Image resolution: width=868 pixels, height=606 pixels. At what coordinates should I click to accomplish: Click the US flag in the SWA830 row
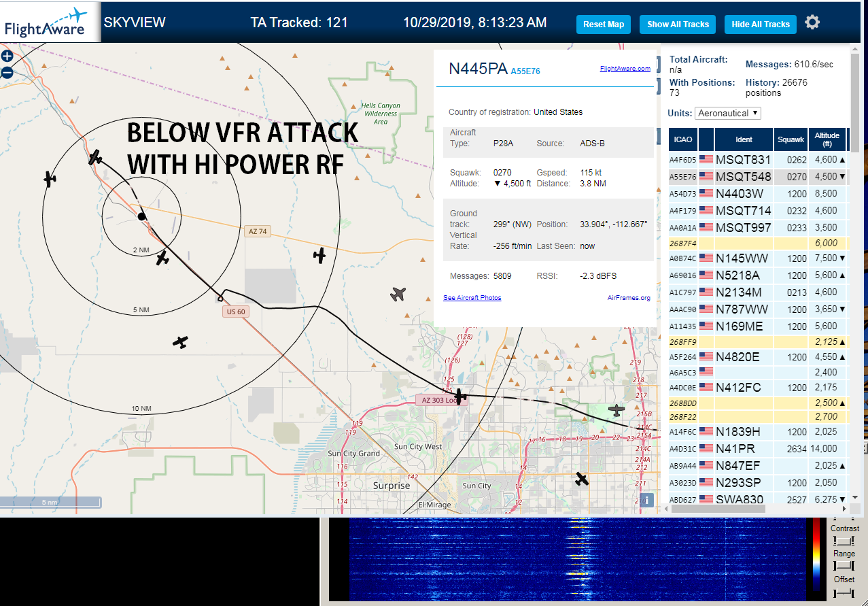click(706, 500)
